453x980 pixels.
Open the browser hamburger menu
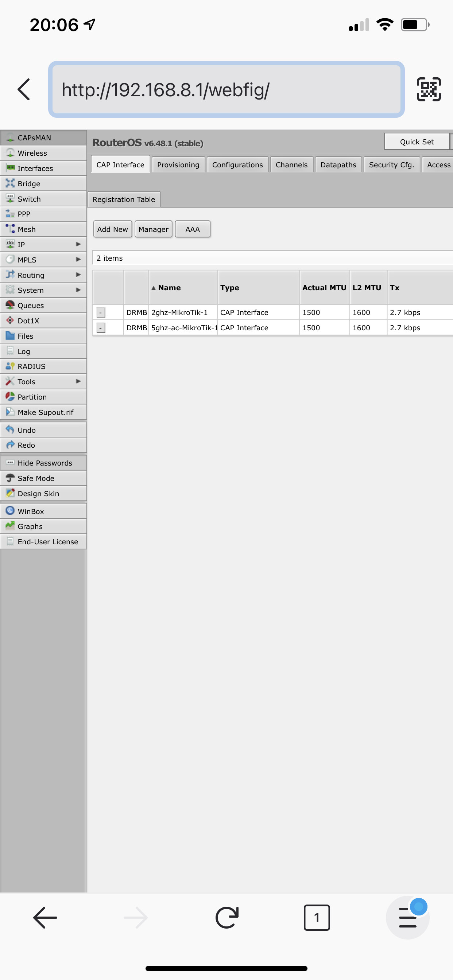(408, 918)
